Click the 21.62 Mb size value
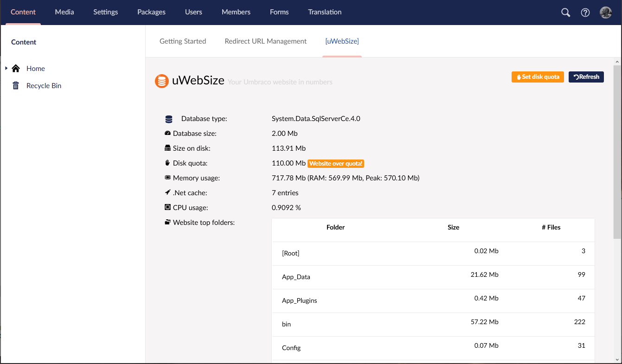This screenshot has height=364, width=622. 484,275
